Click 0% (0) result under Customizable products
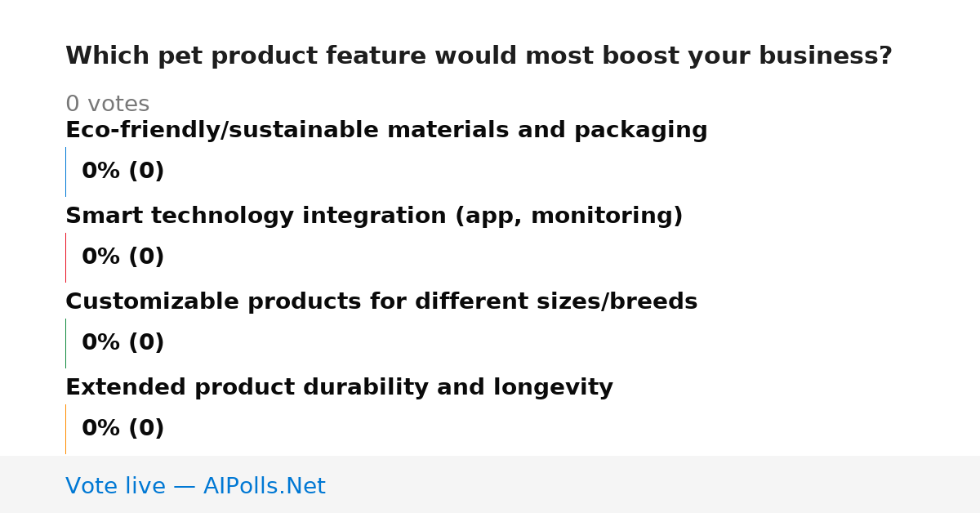This screenshot has height=513, width=980. [122, 343]
